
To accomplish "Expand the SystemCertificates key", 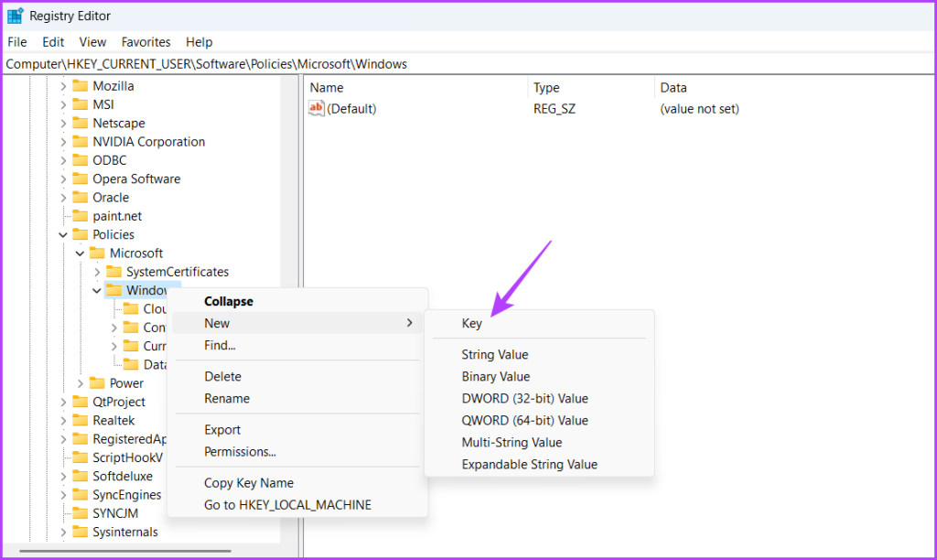I will [x=97, y=272].
